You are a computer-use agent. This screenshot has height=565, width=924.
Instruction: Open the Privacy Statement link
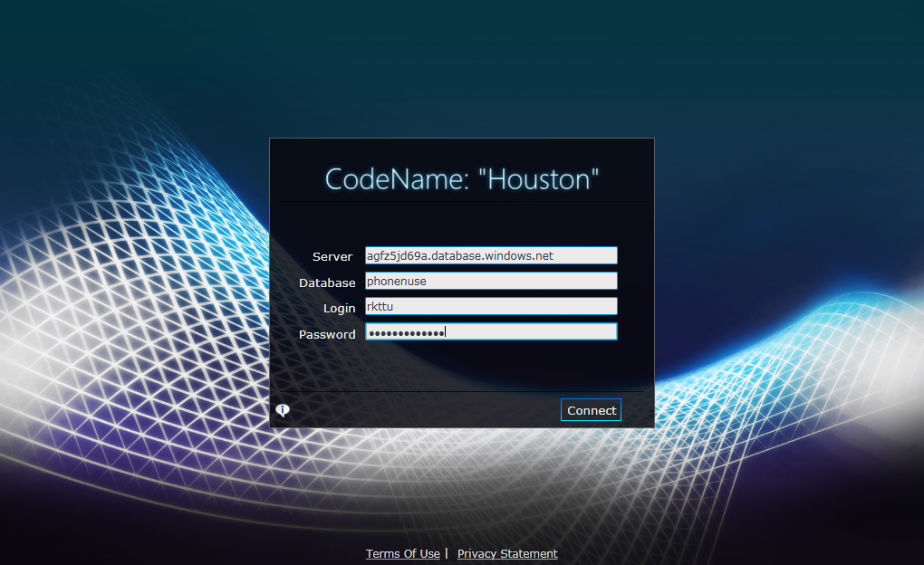507,553
